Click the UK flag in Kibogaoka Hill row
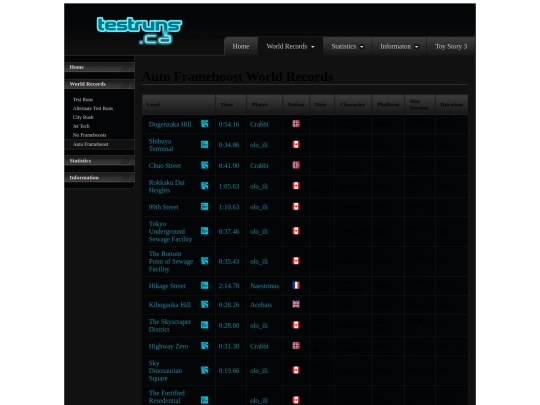 coord(296,304)
